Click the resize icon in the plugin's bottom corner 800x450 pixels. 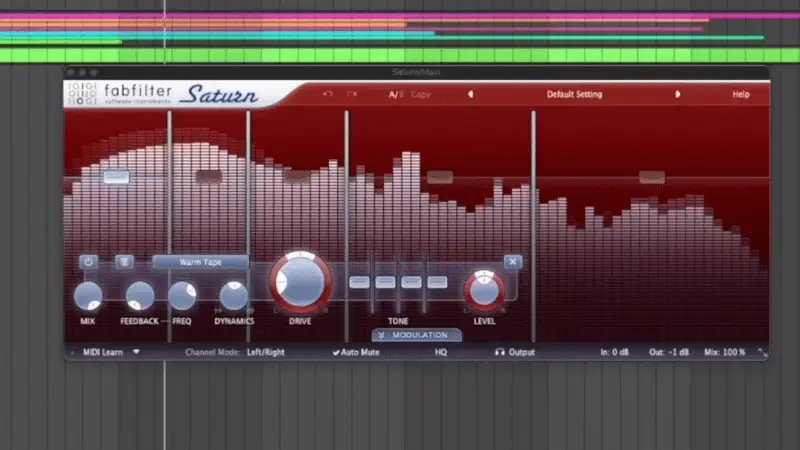click(762, 353)
